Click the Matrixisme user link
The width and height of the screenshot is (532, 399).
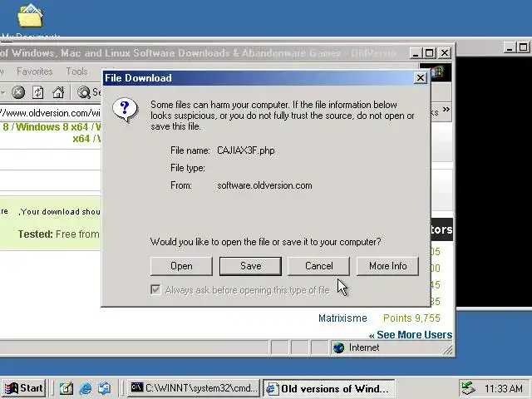tap(342, 318)
